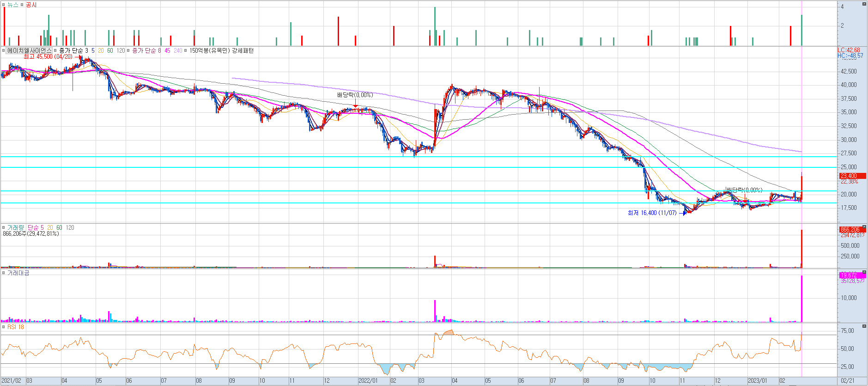Image resolution: width=868 pixels, height=386 pixels.
Task: Click the square marker beside 뉴스
Action: tap(4, 5)
